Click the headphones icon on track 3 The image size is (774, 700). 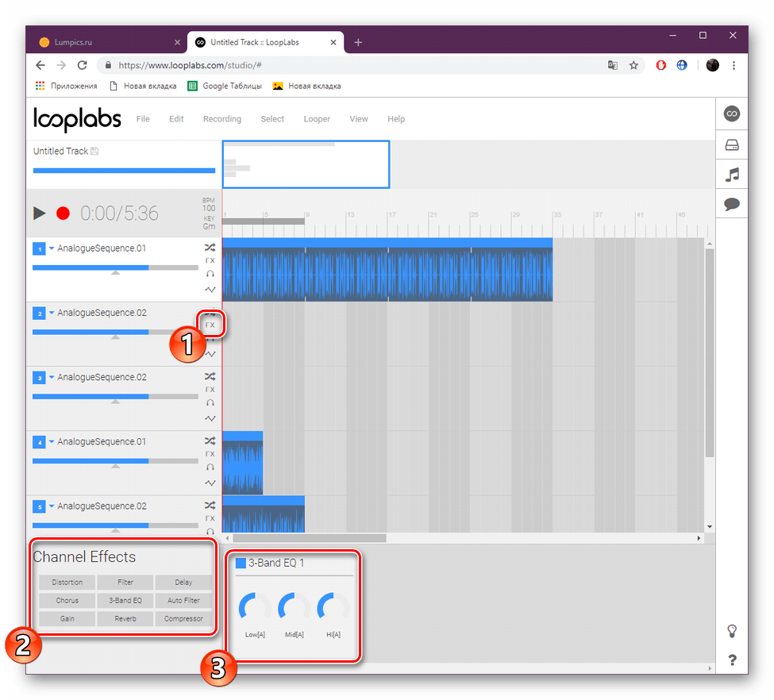(x=210, y=403)
